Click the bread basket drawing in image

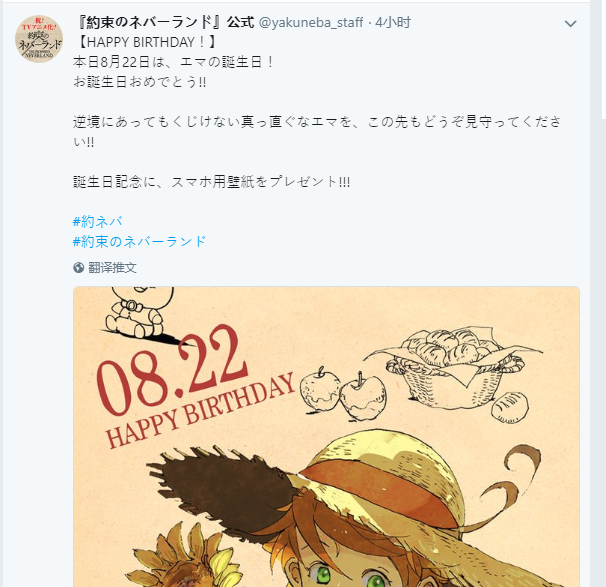coord(452,367)
